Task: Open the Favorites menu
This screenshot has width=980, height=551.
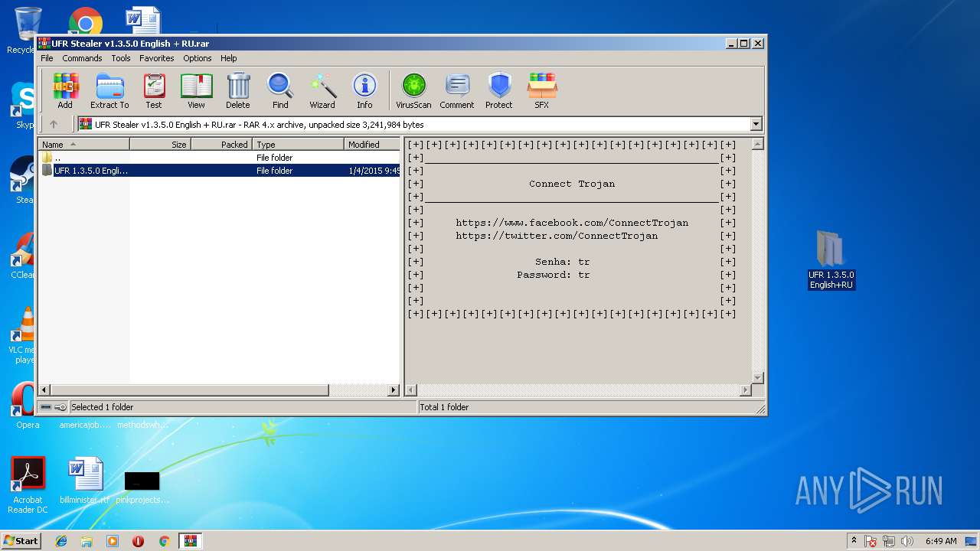Action: coord(156,58)
